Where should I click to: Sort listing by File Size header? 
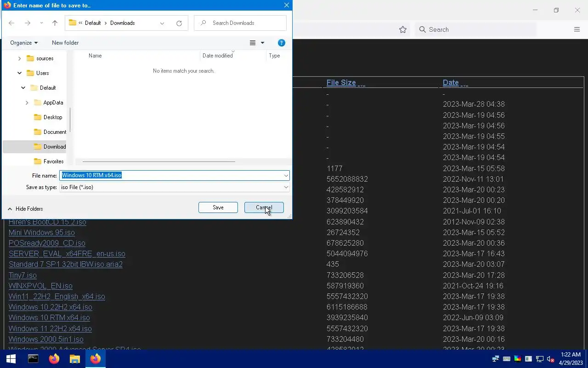point(341,83)
